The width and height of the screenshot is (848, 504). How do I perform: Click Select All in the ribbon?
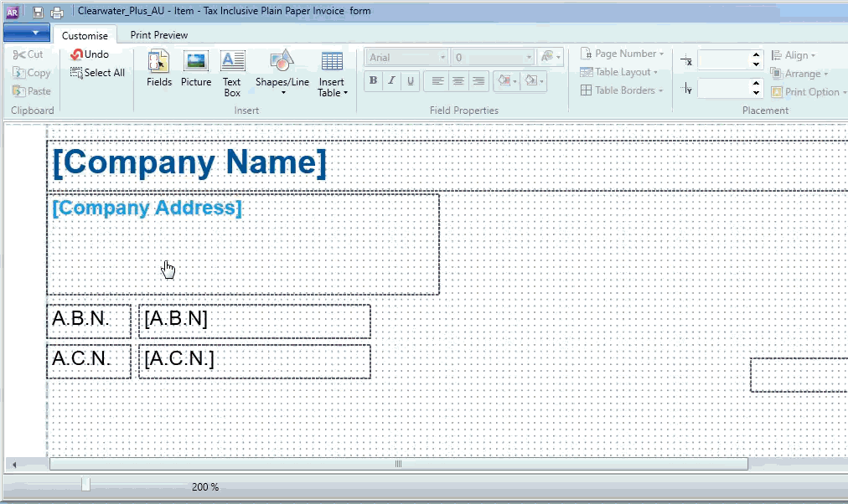pos(97,73)
